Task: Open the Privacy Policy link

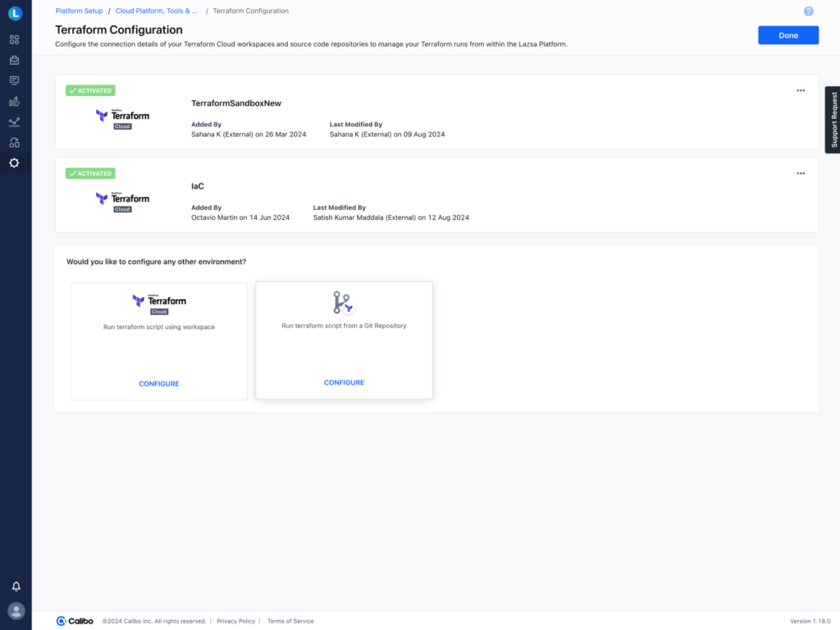Action: 235,622
